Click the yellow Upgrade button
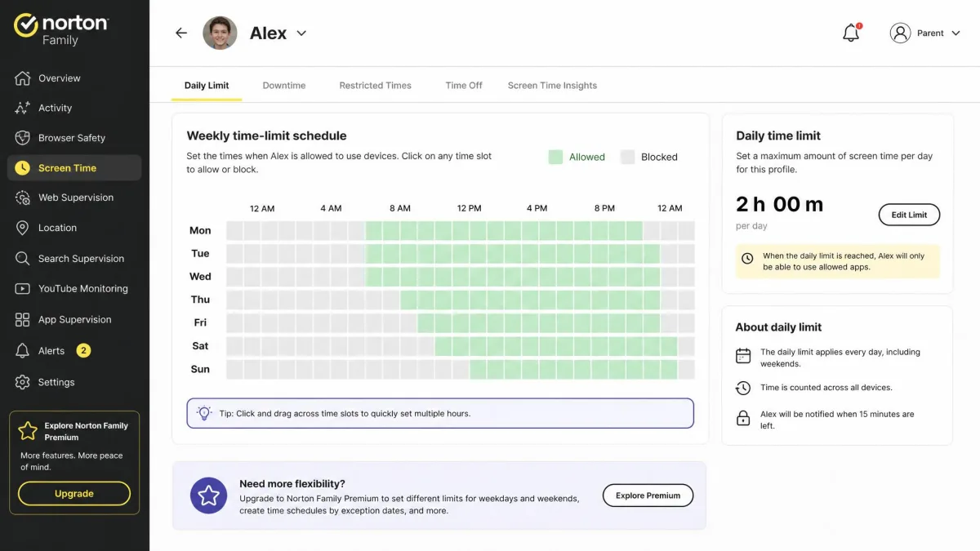This screenshot has height=551, width=980. pos(74,494)
